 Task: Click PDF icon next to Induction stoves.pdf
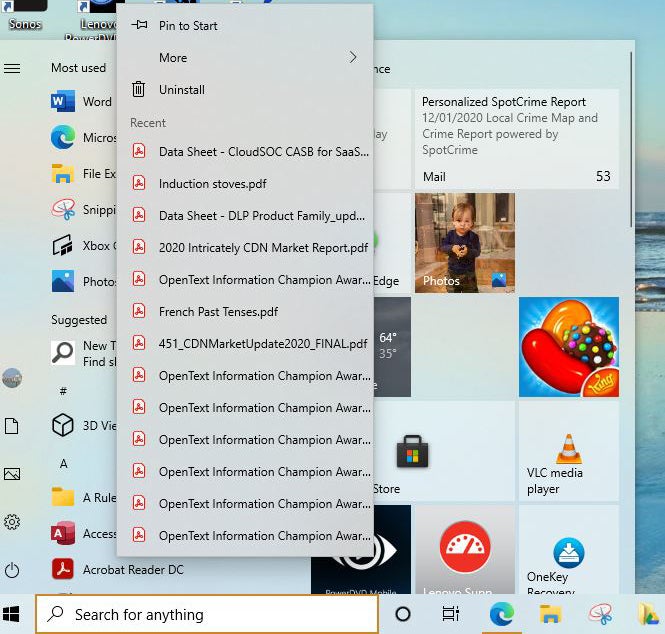coord(139,183)
